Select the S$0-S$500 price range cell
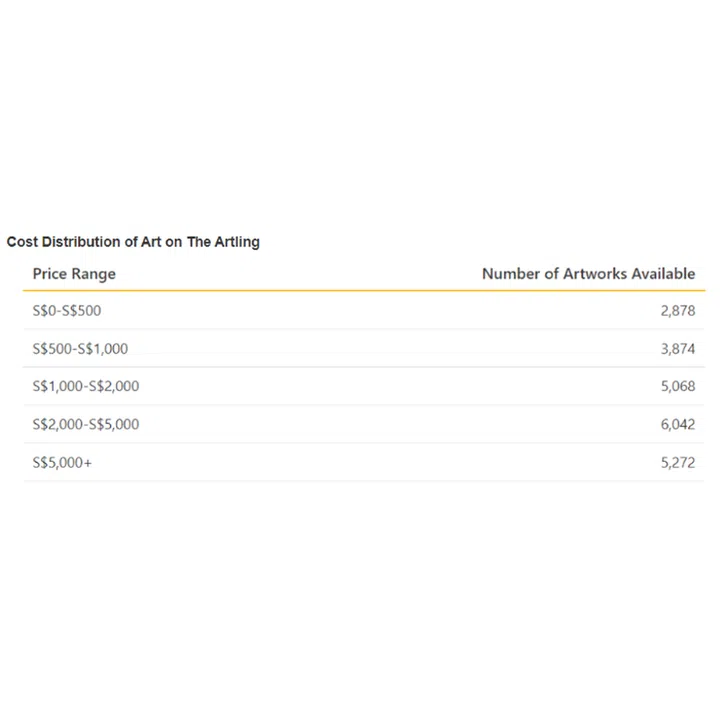 (x=67, y=311)
